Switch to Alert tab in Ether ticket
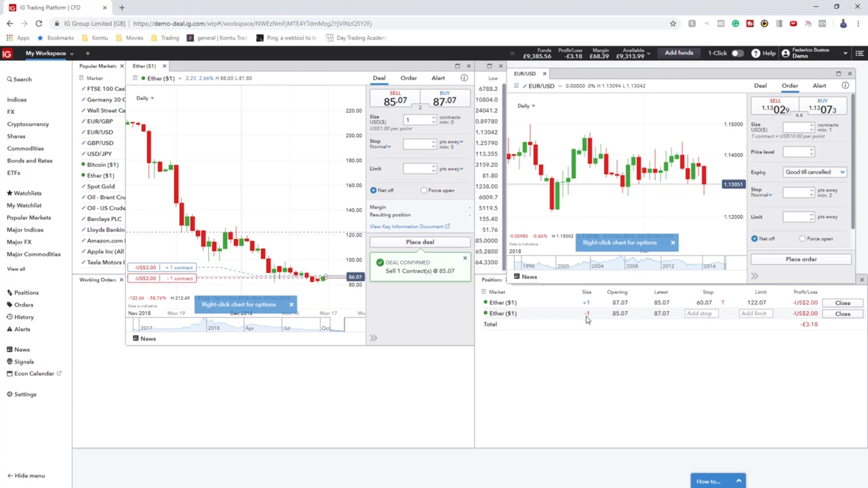Viewport: 868px width, 488px height. click(438, 78)
